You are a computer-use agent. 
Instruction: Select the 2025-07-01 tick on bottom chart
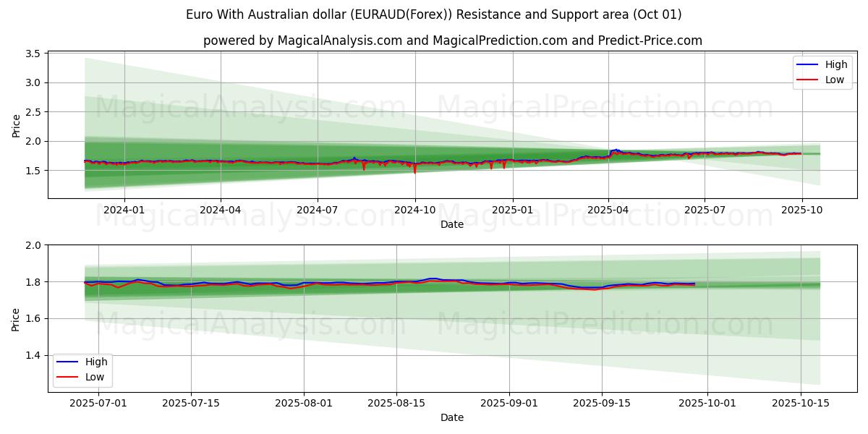[x=98, y=404]
